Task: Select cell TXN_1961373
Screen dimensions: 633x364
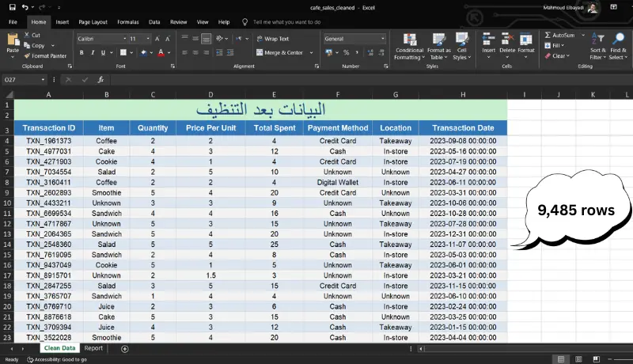Action: (49, 141)
